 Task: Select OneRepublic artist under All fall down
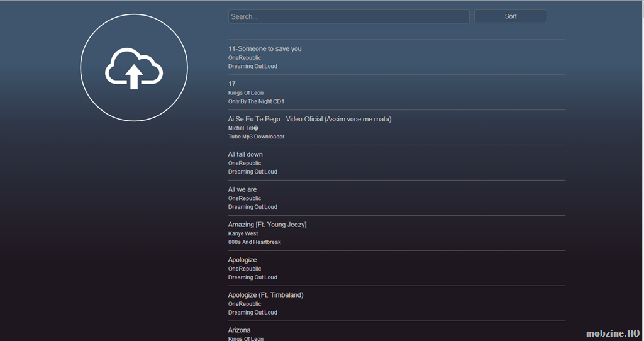245,163
